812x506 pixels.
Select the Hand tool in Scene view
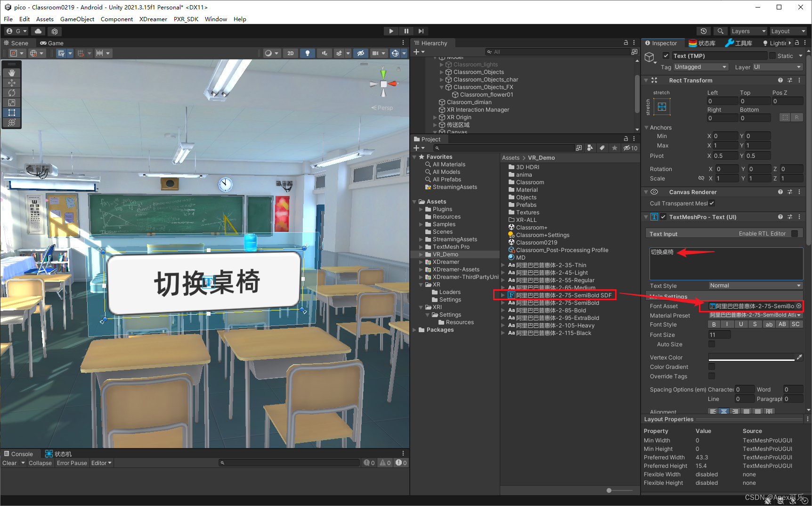[x=12, y=73]
